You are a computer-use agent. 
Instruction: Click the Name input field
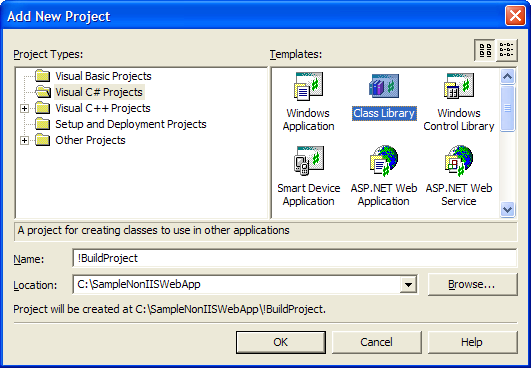295,258
